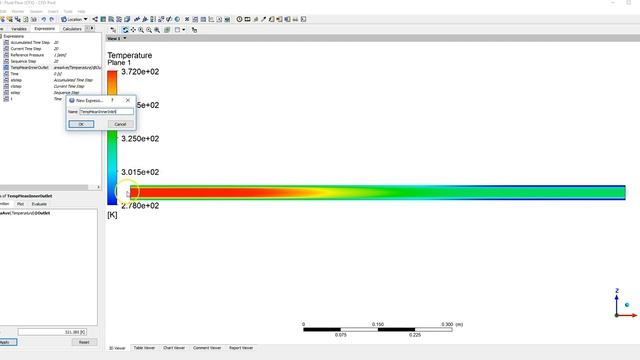The width and height of the screenshot is (640, 360).
Task: Switch to the Report Viewer tab
Action: 241,348
